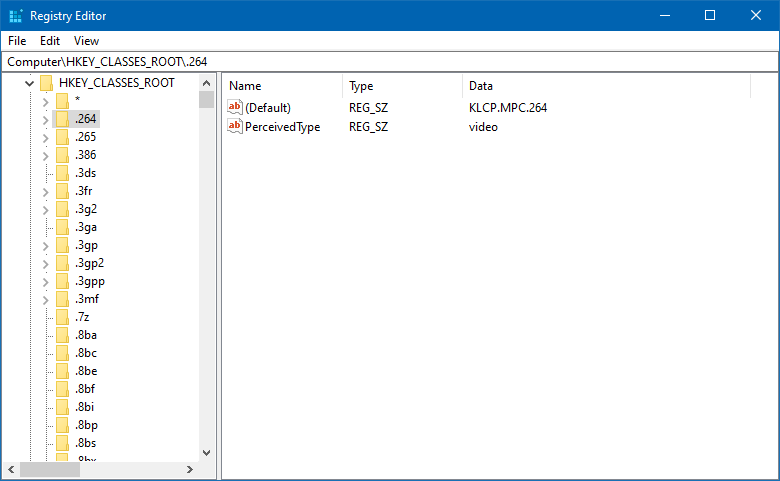Expand the .264 key arrow
The height and width of the screenshot is (481, 780).
(45, 119)
